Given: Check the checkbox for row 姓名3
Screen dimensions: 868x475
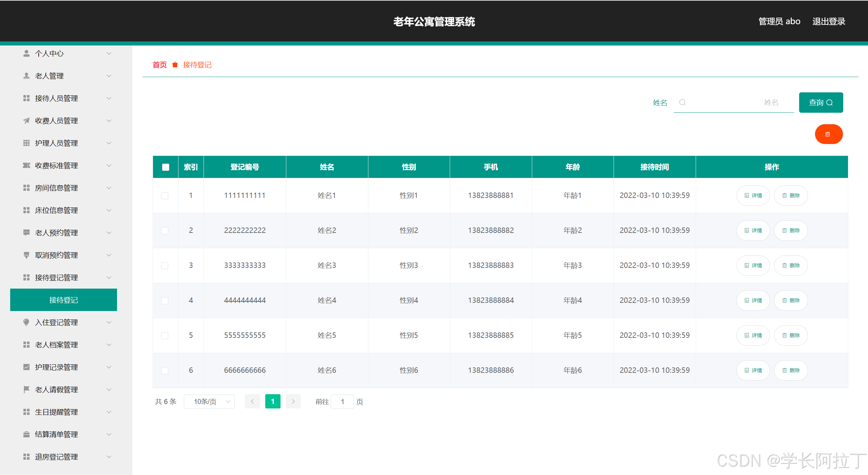Looking at the screenshot, I should (165, 266).
